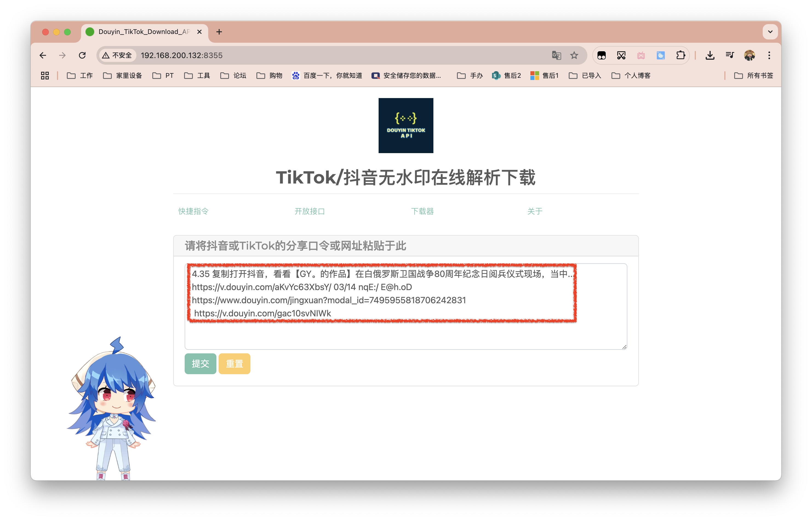Open the PT bookmark folder
The height and width of the screenshot is (521, 812).
pos(163,75)
